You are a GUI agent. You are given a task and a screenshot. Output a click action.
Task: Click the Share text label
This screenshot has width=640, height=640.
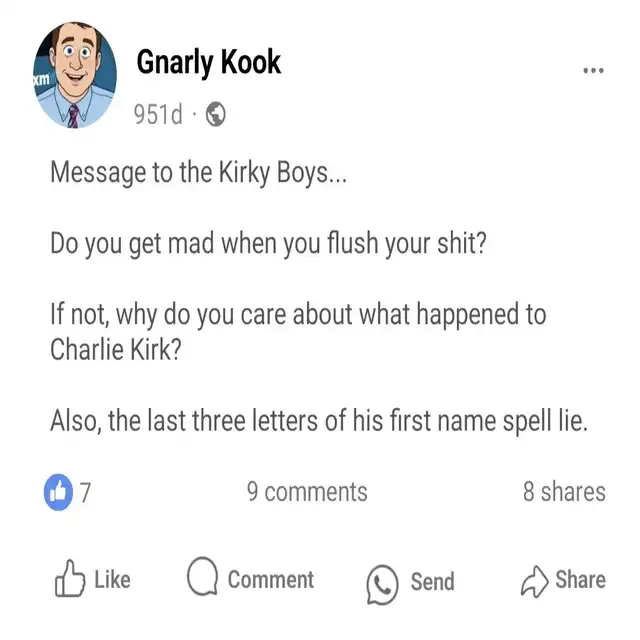click(580, 580)
